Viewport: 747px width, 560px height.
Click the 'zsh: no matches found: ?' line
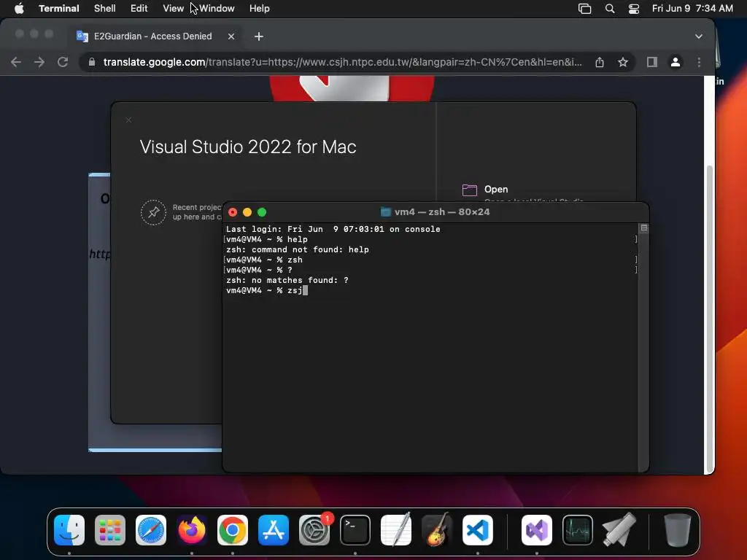[x=287, y=280]
